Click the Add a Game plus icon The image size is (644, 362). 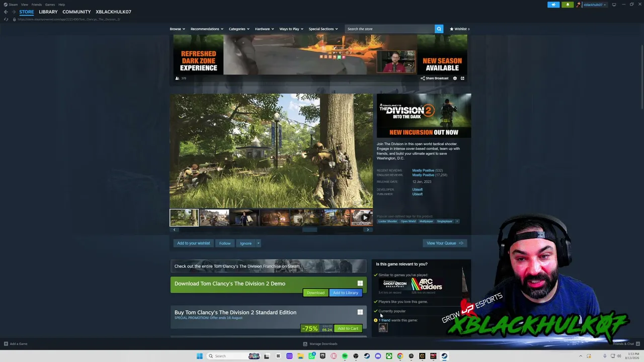(6, 344)
